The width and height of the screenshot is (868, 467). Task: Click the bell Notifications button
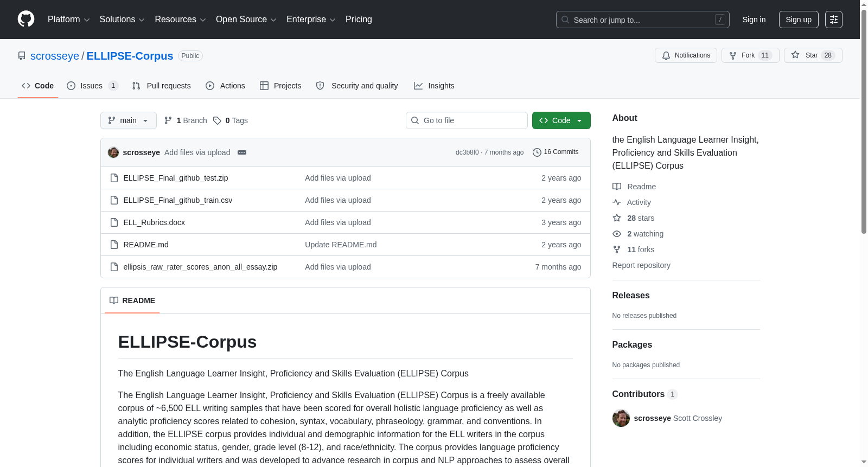point(686,55)
